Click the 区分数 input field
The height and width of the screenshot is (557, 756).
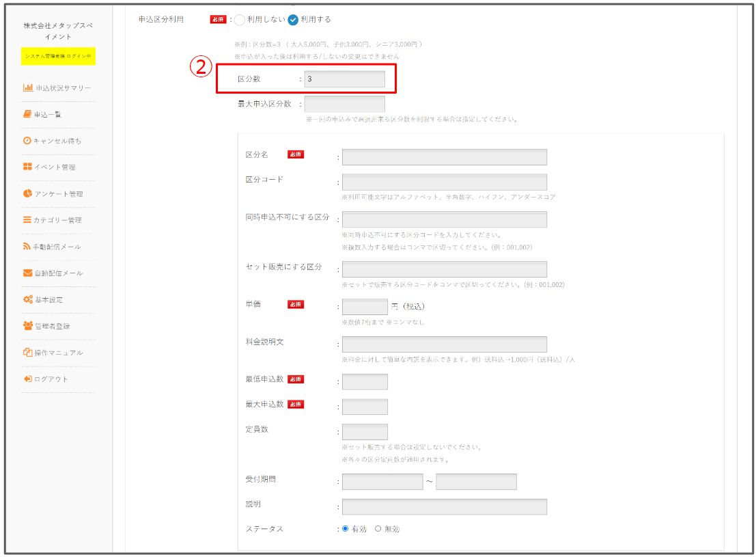pos(344,79)
